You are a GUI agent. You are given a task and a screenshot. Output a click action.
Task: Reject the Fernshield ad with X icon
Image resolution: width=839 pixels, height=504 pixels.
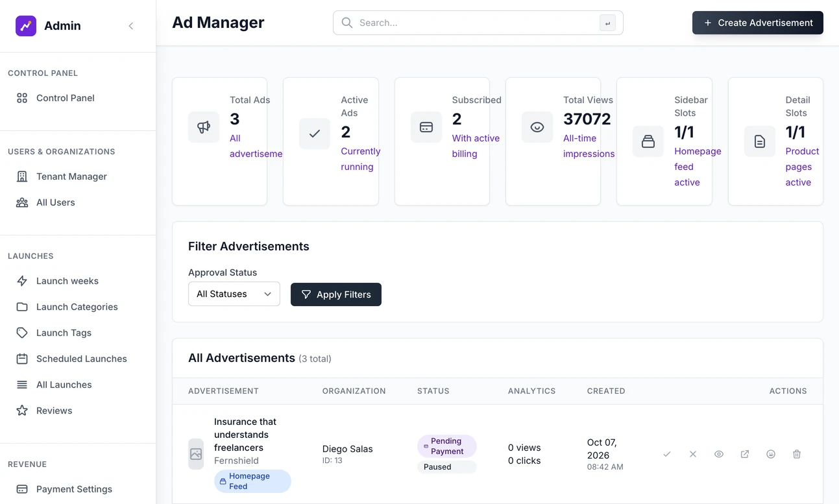pyautogui.click(x=693, y=454)
